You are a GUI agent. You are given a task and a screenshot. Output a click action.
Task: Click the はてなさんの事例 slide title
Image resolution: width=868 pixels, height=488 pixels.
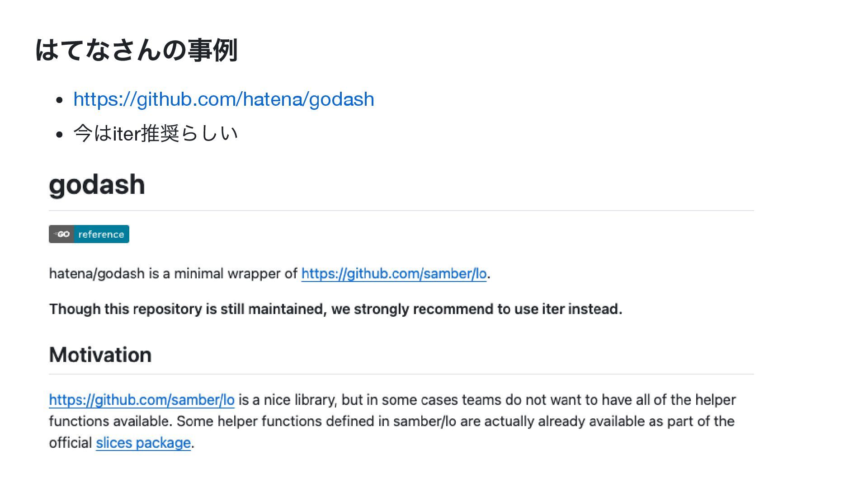pyautogui.click(x=137, y=50)
